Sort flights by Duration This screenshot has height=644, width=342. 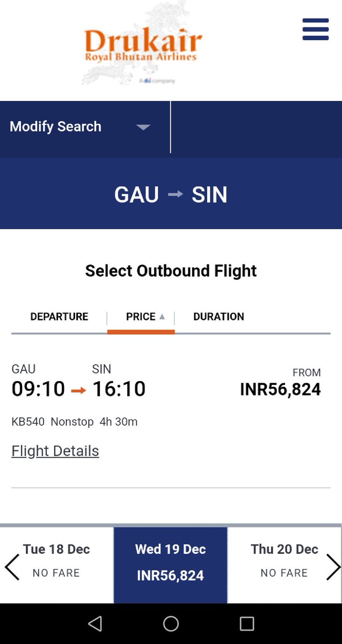[219, 317]
